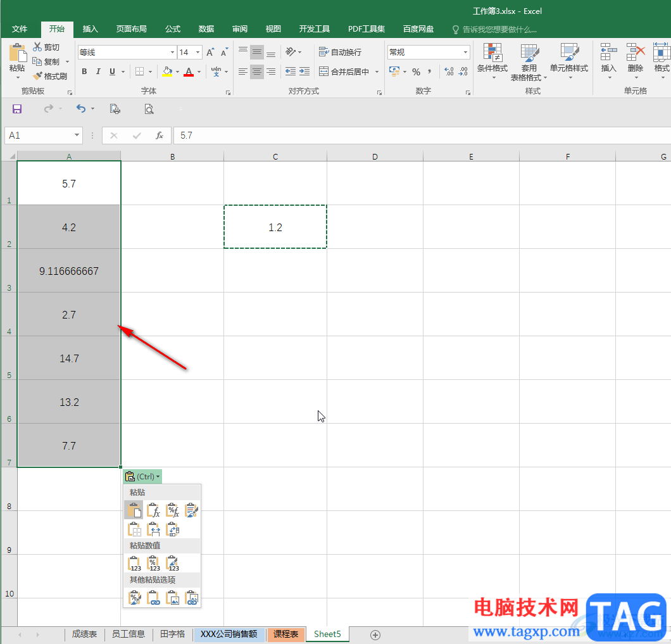Click the Print Preview icon
671x644 pixels.
(149, 109)
